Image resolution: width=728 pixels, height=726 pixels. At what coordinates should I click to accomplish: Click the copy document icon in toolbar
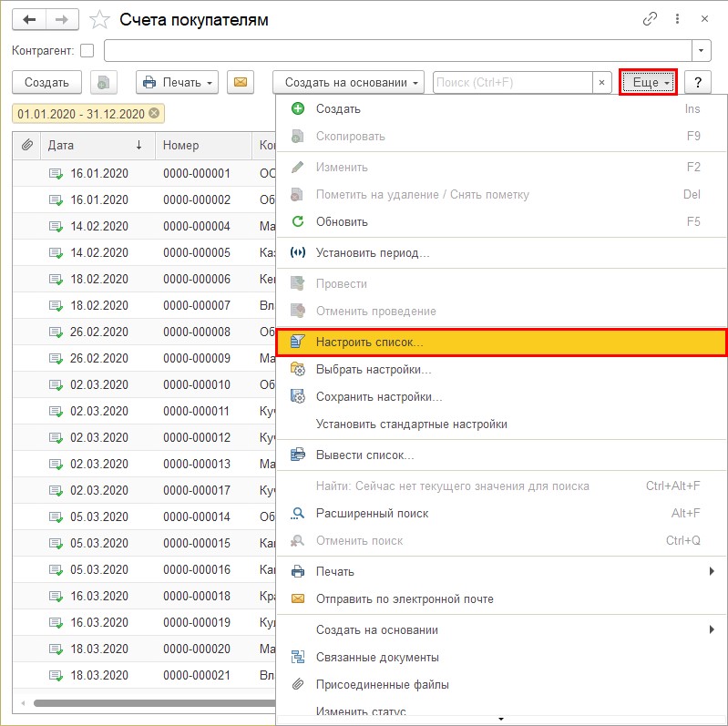click(104, 83)
